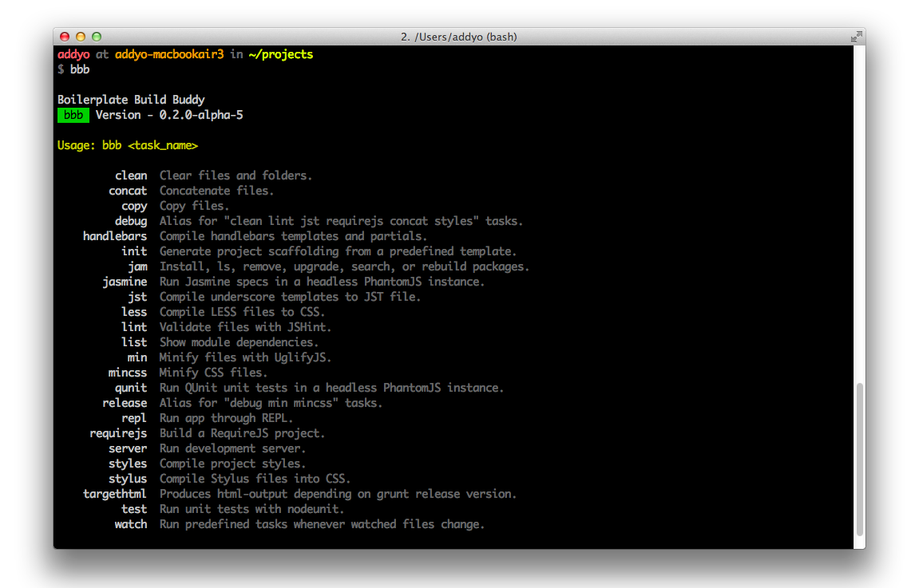Click the 'jasmine' task name
Viewport: 911px width, 588px height.
pos(125,282)
